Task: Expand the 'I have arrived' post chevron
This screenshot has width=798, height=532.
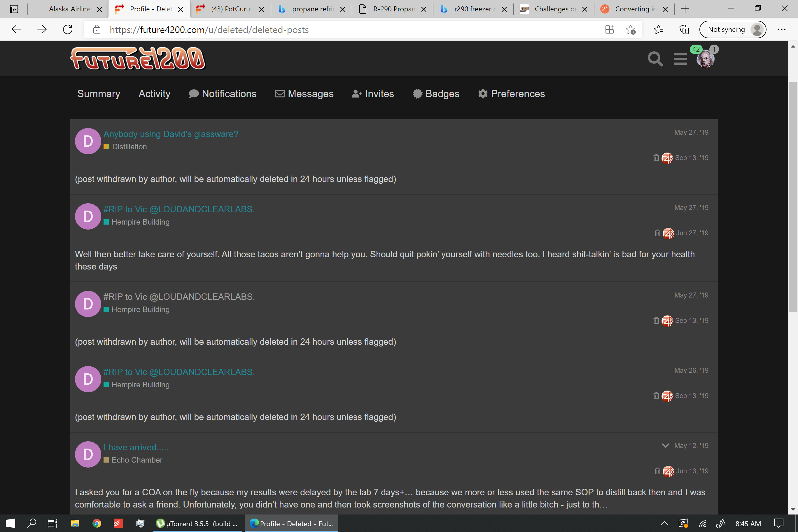Action: tap(665, 445)
